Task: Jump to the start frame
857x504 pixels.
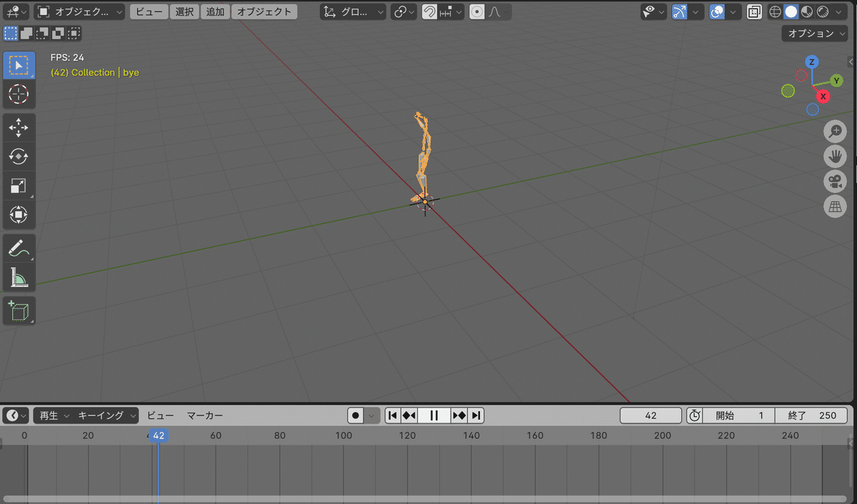Action: 392,415
